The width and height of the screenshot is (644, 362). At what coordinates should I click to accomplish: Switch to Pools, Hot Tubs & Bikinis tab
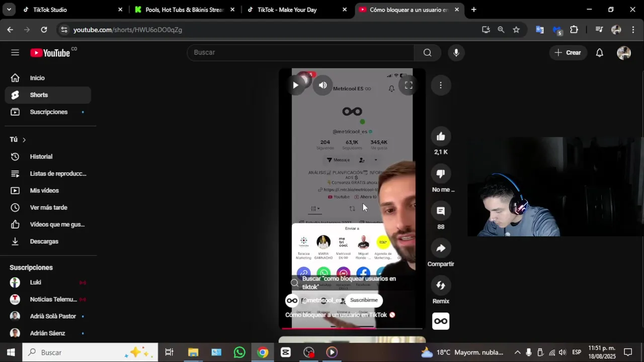coord(184,10)
